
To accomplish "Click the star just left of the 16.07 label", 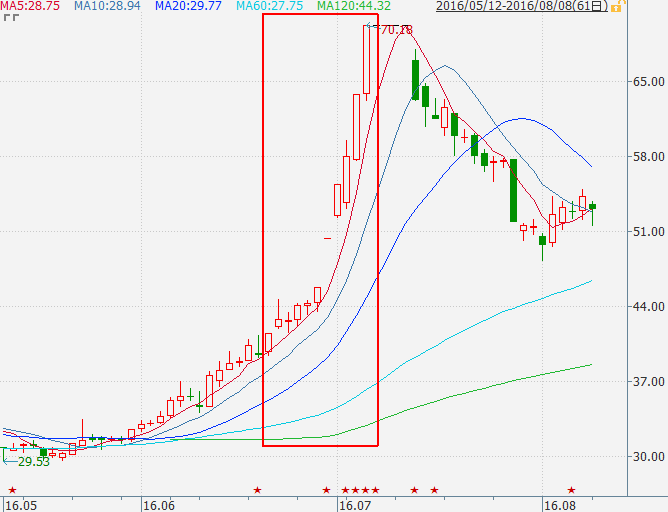I will pyautogui.click(x=326, y=490).
